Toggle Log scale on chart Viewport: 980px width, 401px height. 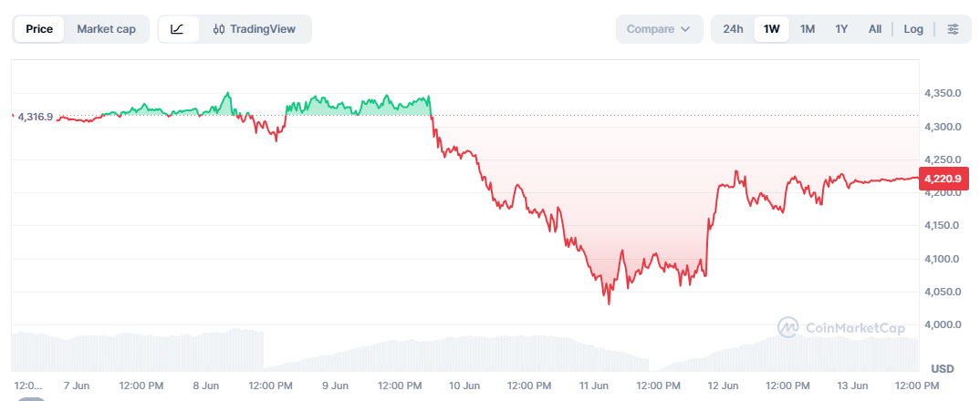pos(913,29)
